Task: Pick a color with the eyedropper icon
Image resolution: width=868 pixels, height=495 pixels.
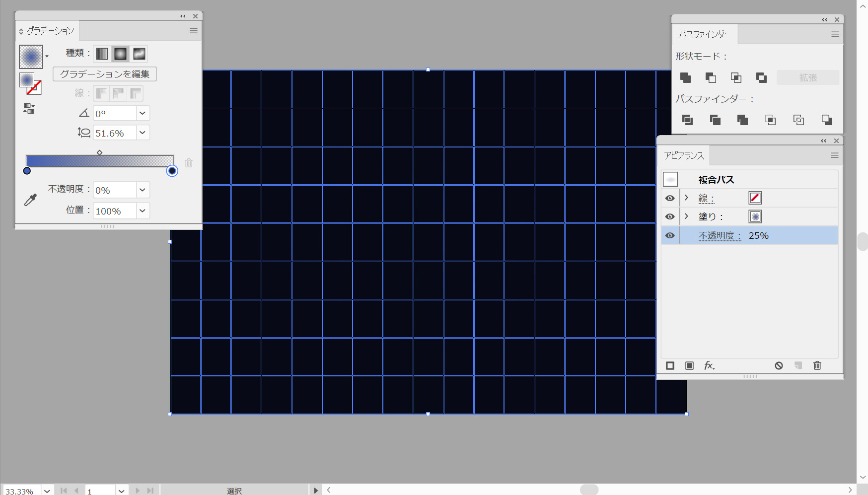Action: pyautogui.click(x=30, y=200)
